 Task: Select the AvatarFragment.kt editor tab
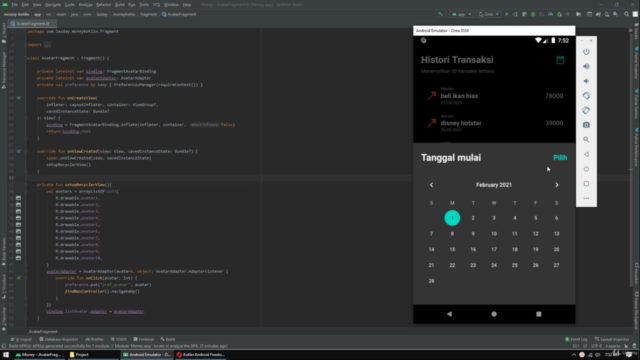tap(32, 24)
